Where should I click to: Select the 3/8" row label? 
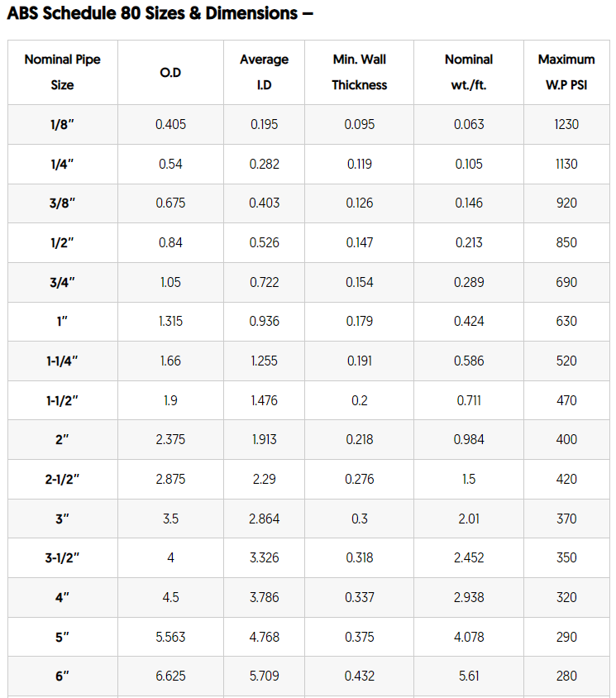(62, 203)
